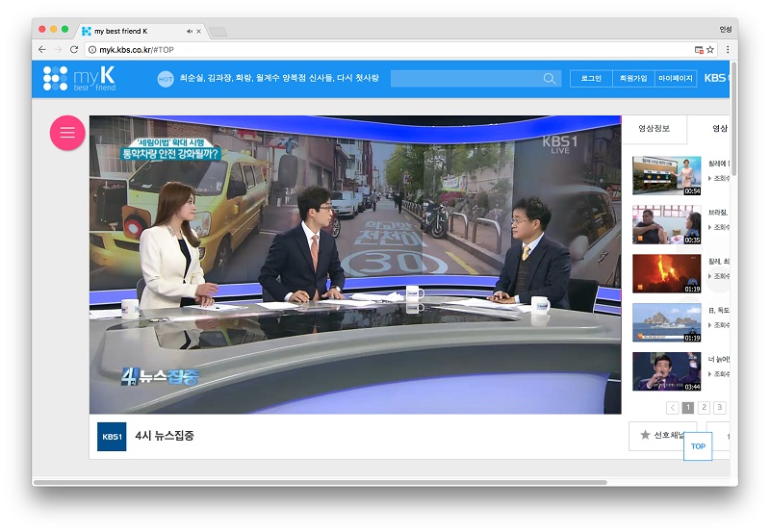Select the 영상정보 tab
The height and width of the screenshot is (532, 770).
pyautogui.click(x=654, y=129)
